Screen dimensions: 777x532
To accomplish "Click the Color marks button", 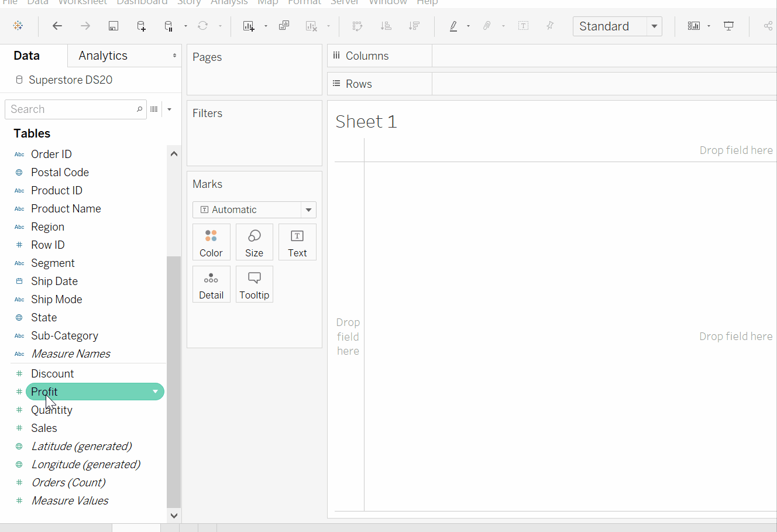I will (x=211, y=242).
